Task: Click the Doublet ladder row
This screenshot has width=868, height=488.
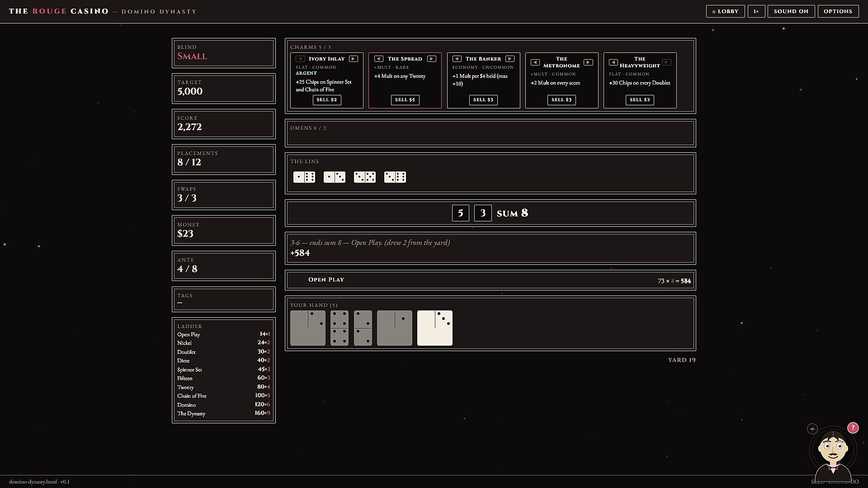Action: pos(224,352)
